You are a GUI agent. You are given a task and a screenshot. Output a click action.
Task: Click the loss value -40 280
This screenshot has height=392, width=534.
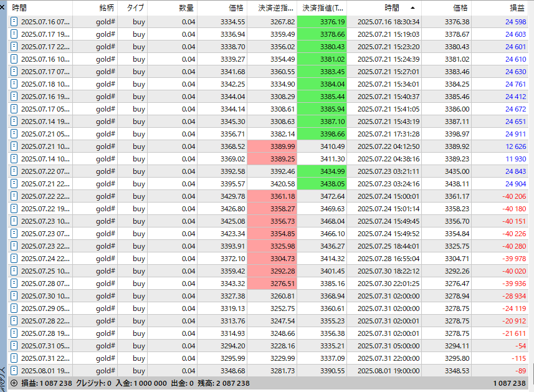[x=514, y=246]
